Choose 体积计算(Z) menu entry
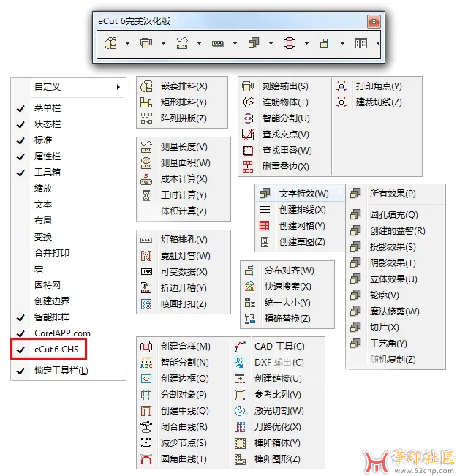 [183, 211]
